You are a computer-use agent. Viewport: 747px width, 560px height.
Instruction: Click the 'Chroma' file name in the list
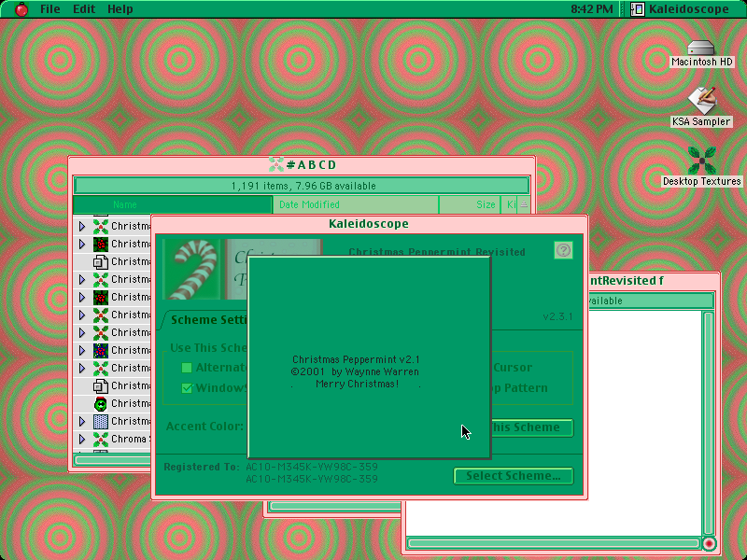coord(129,439)
